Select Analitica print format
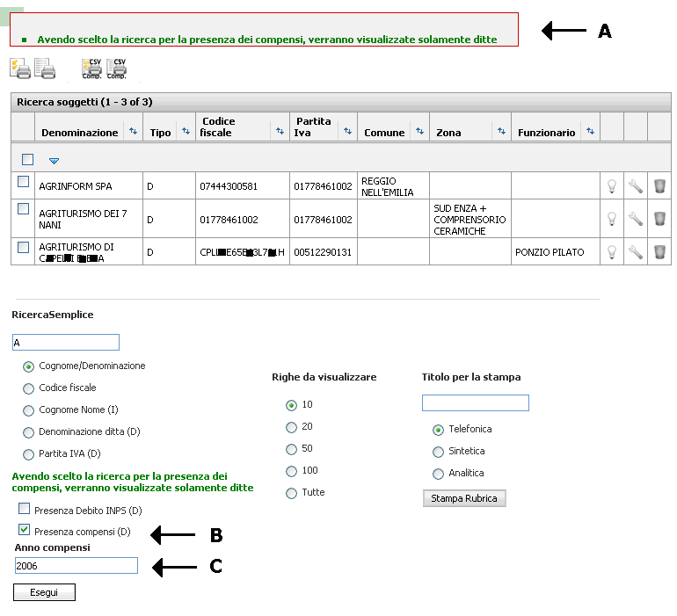 pyautogui.click(x=438, y=474)
